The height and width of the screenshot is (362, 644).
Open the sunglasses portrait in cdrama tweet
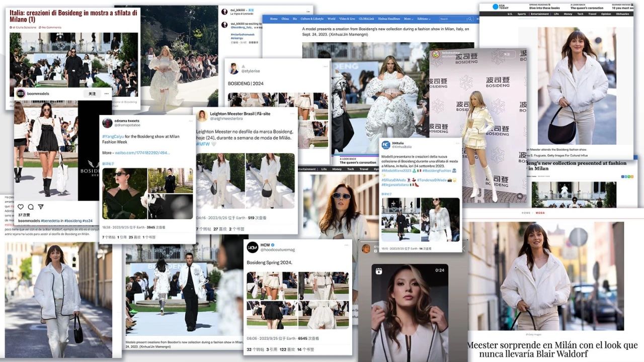(124, 194)
